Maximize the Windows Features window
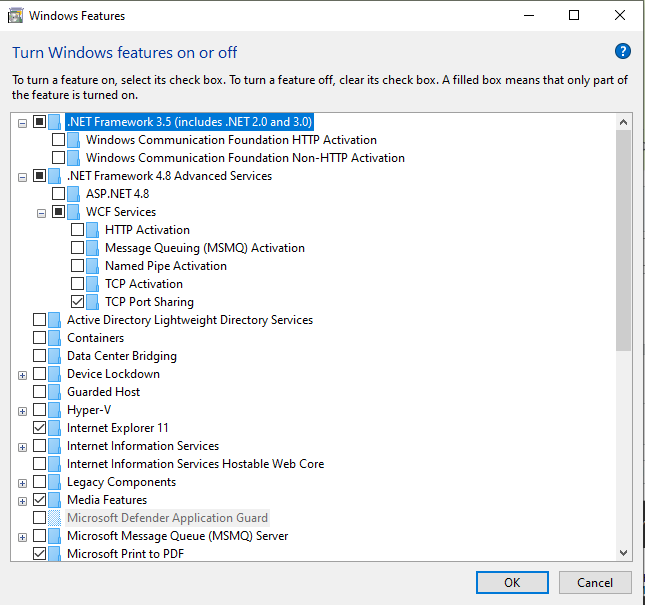The height and width of the screenshot is (605, 645). [x=574, y=16]
